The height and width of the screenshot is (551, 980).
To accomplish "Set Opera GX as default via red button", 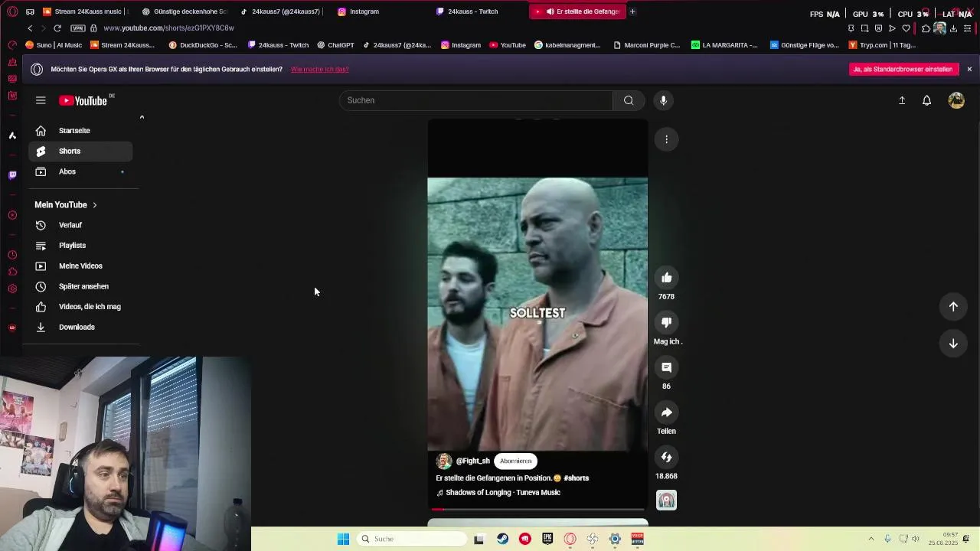I will pos(903,69).
